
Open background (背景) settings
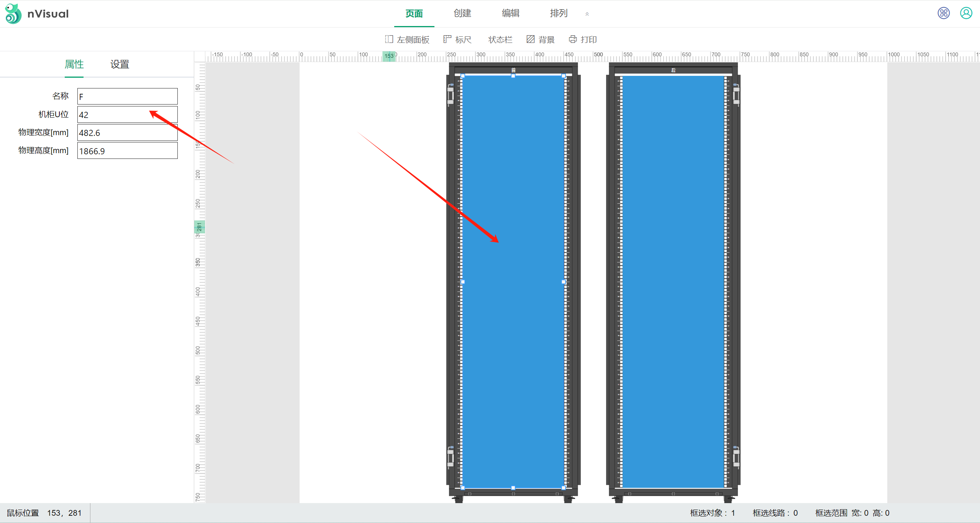tap(540, 39)
